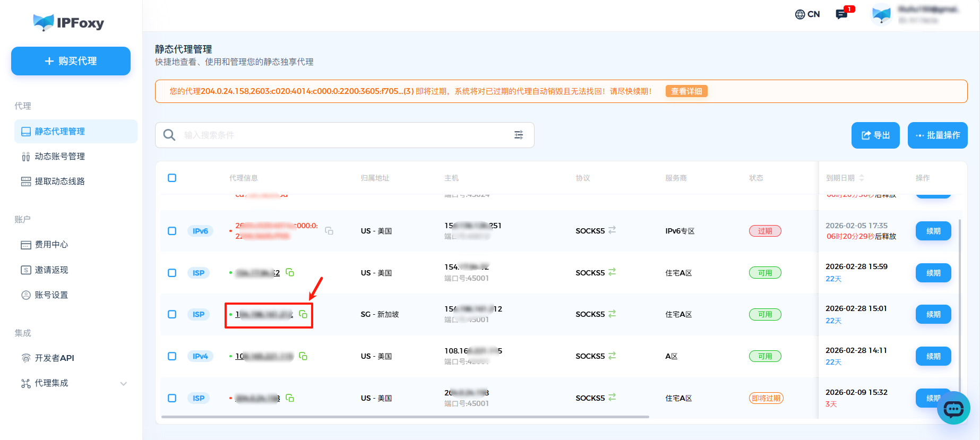Screen dimensions: 980x440
Task: Click the horizontal table scrollbar
Action: 405,417
